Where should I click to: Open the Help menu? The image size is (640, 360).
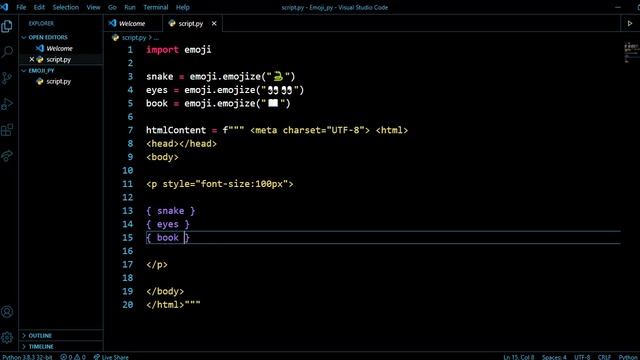click(x=183, y=7)
